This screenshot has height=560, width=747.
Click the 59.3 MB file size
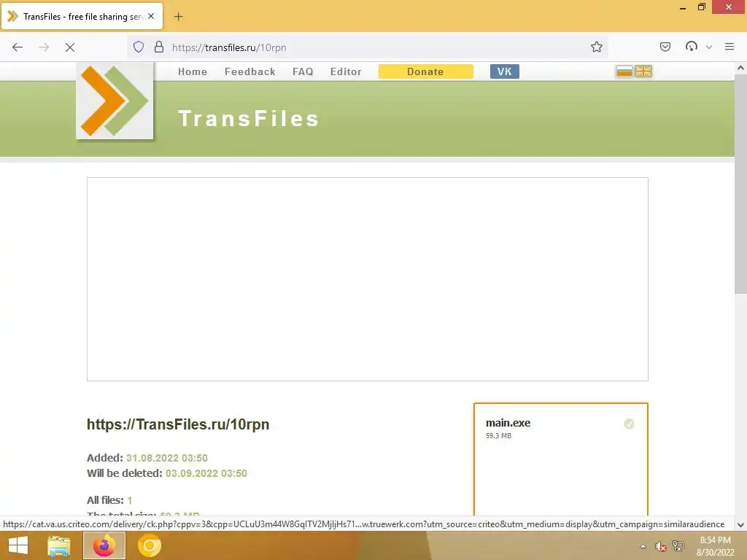498,436
